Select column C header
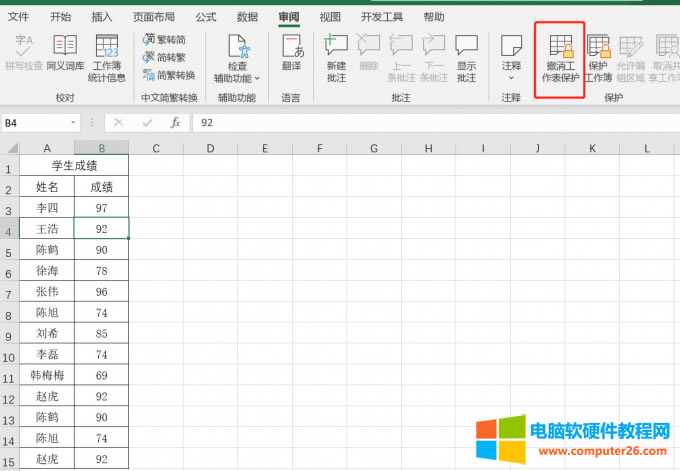 coord(156,148)
